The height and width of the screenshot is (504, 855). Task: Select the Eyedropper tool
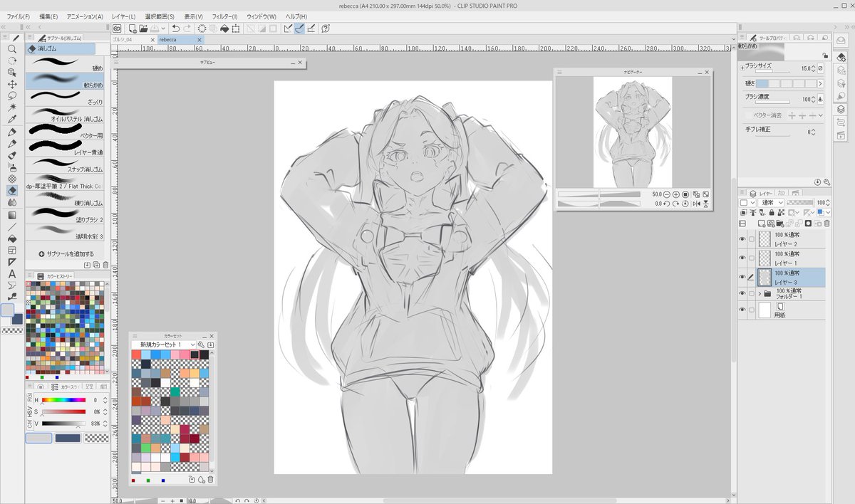point(12,119)
